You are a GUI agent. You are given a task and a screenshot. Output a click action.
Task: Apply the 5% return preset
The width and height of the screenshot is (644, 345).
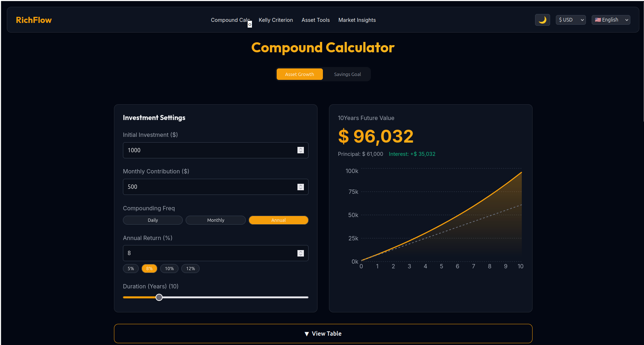point(131,268)
